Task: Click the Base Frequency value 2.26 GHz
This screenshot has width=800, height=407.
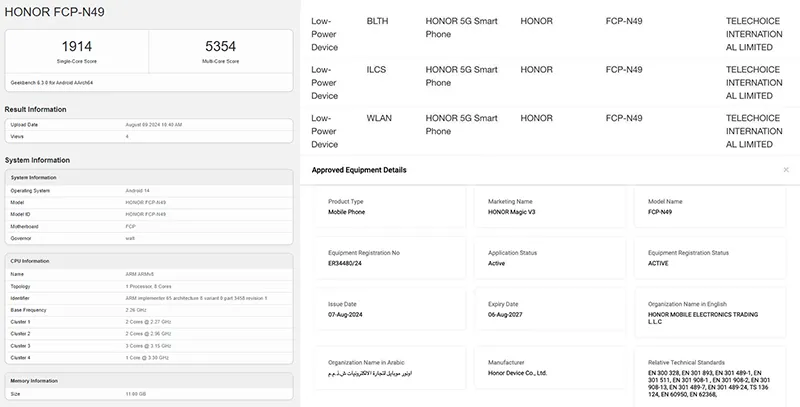Action: pyautogui.click(x=136, y=310)
